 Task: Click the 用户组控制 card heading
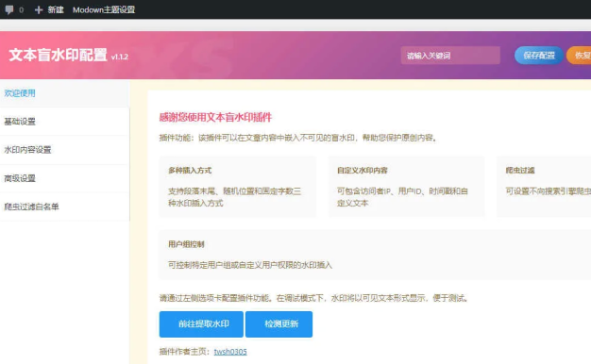click(x=186, y=244)
